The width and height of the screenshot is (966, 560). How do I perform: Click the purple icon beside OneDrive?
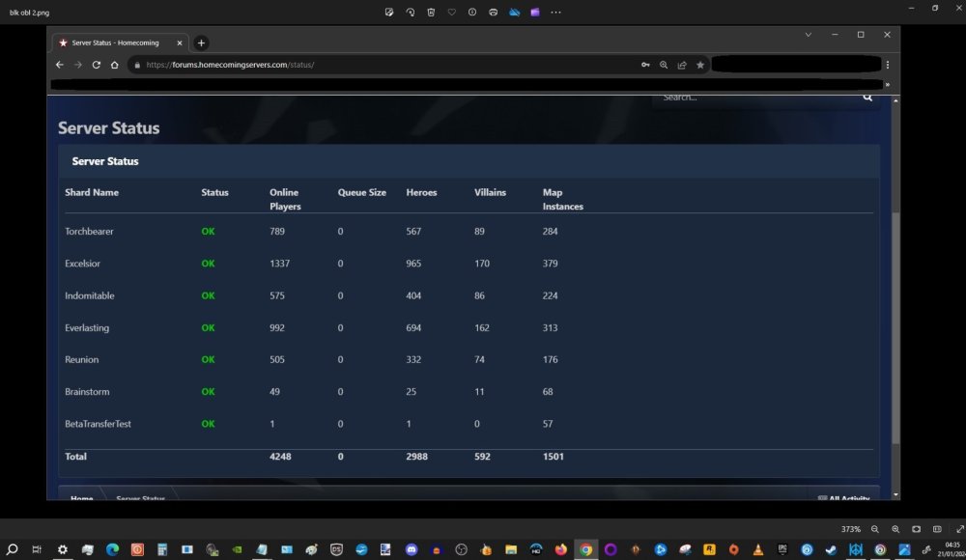[534, 13]
